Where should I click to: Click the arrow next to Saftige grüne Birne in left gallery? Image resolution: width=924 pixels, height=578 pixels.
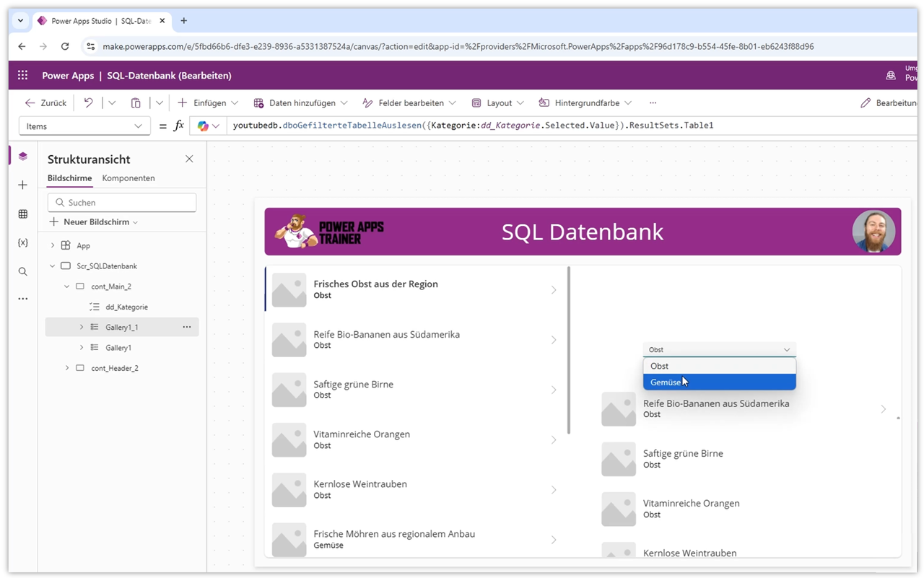[554, 390]
